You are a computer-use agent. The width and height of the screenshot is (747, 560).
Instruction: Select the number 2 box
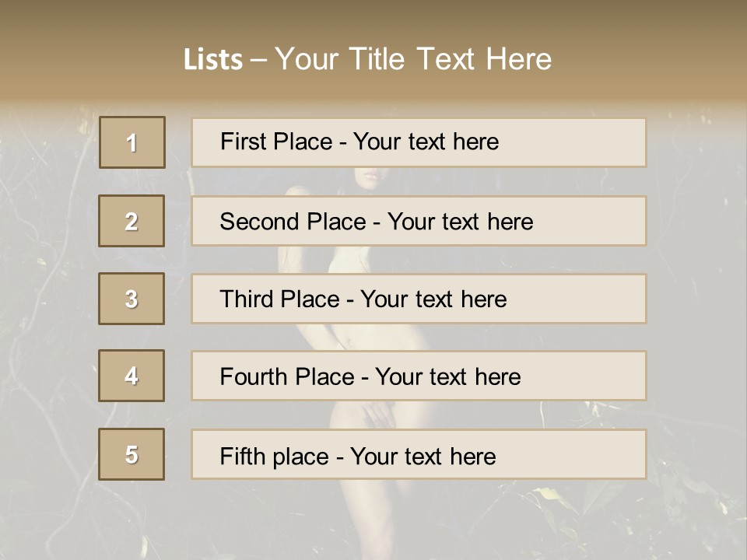click(132, 221)
